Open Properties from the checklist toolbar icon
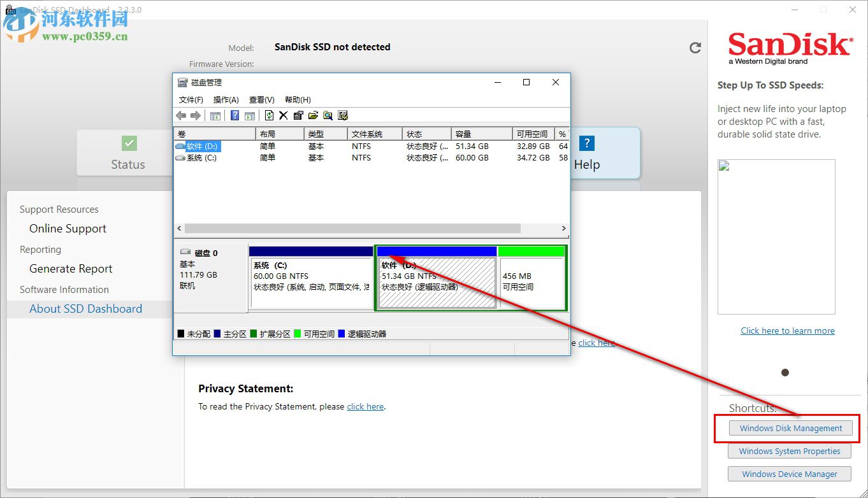The height and width of the screenshot is (498, 868). [x=298, y=115]
